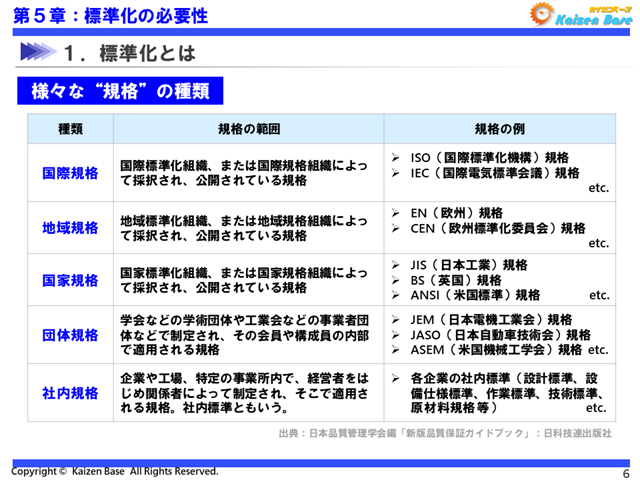Select the 種類 column header

click(71, 129)
